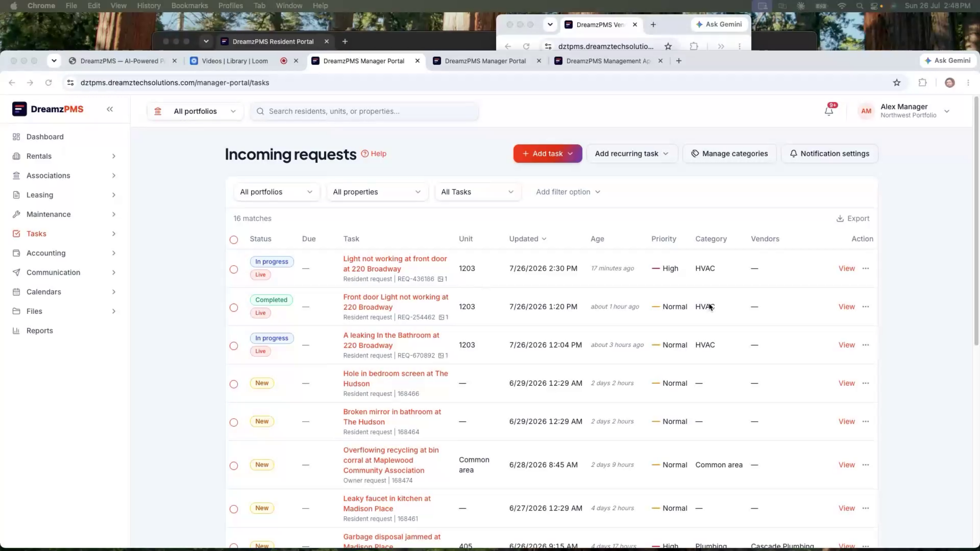Click the Add task button
This screenshot has height=551, width=980.
click(548, 153)
